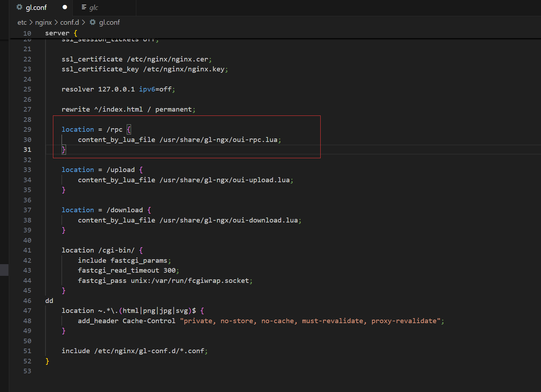Click the oui-download.lua content_by_lua_file line
The height and width of the screenshot is (392, 541).
(x=190, y=220)
